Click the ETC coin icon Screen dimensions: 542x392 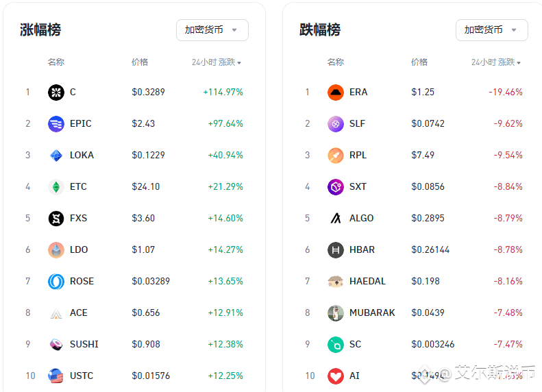pyautogui.click(x=56, y=186)
